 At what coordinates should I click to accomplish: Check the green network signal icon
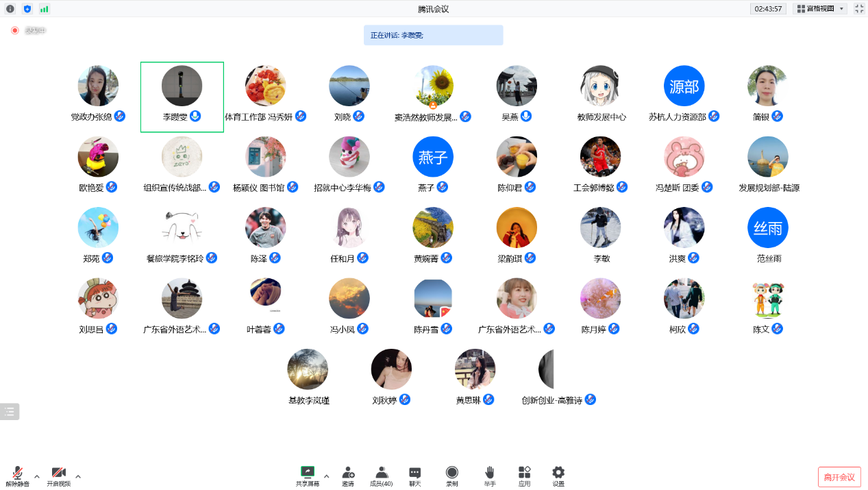click(x=44, y=9)
